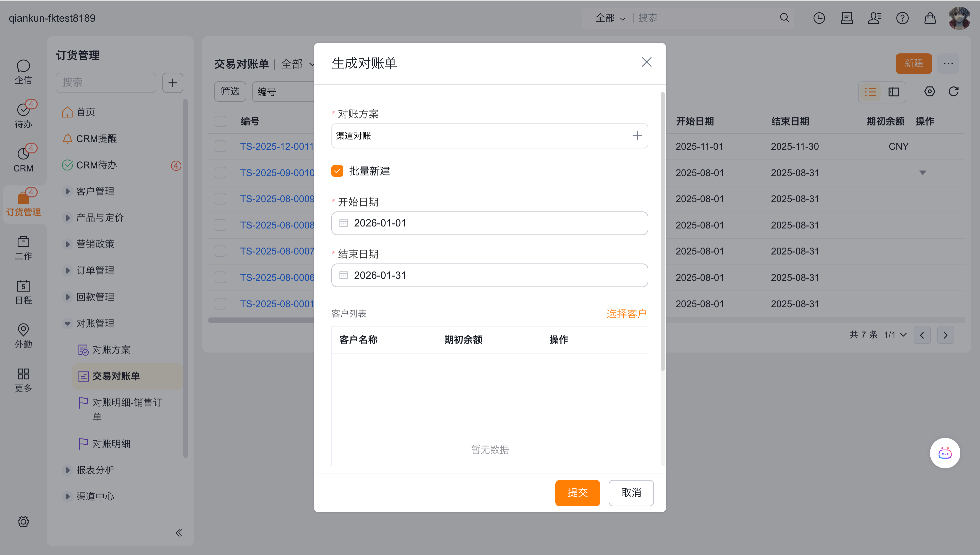Viewport: 980px width, 555px height.
Task: Open 对账方案 menu item in sidebar
Action: (111, 350)
